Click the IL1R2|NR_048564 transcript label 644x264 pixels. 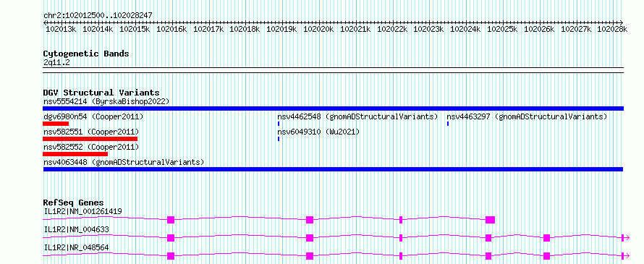coord(77,247)
